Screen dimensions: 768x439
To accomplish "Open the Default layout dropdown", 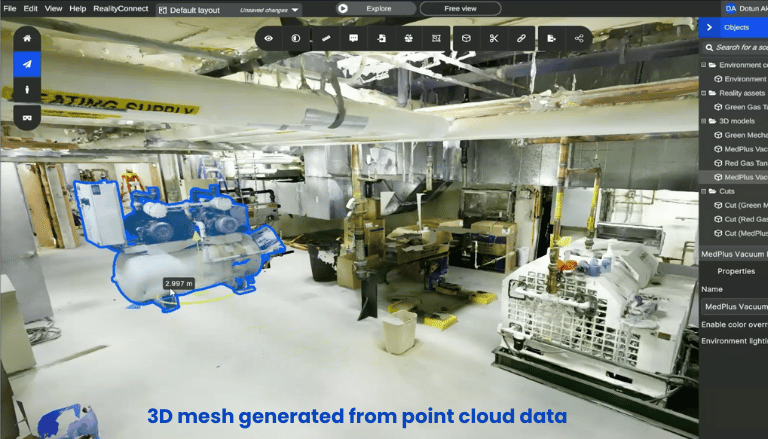I will pos(229,10).
